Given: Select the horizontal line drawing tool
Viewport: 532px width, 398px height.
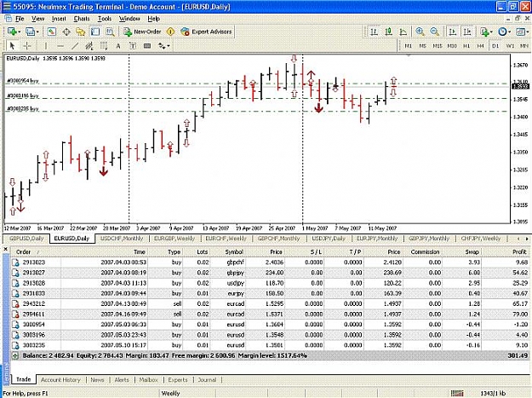Looking at the screenshot, I should pyautogui.click(x=60, y=46).
